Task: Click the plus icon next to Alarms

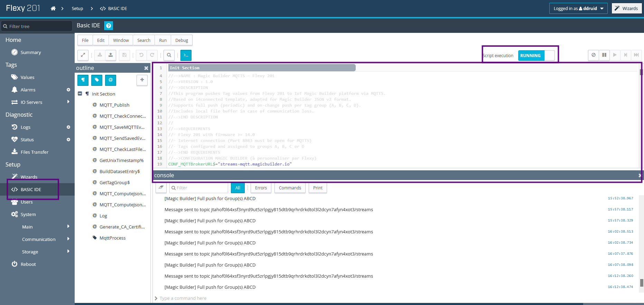Action: coord(68,90)
